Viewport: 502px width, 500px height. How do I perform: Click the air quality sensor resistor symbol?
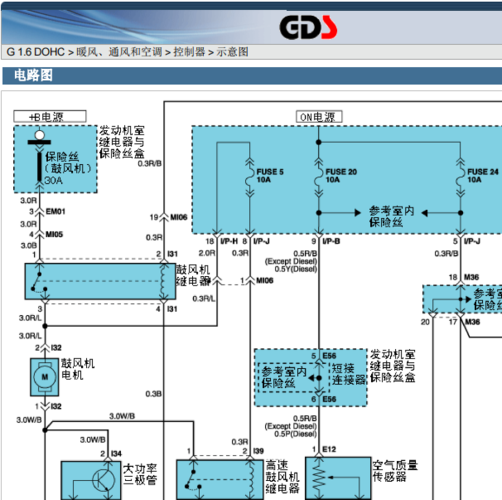tap(319, 478)
